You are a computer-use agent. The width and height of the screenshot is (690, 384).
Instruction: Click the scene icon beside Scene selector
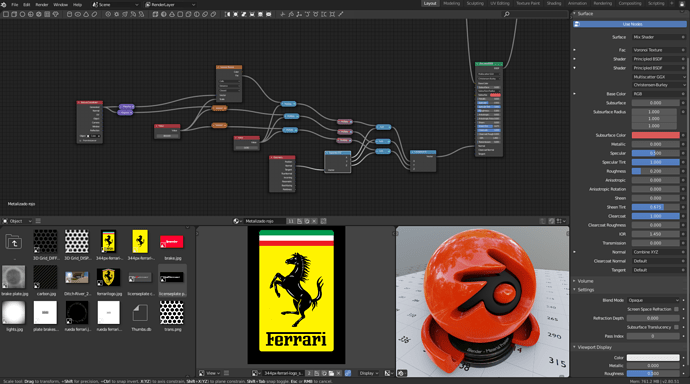pyautogui.click(x=95, y=4)
